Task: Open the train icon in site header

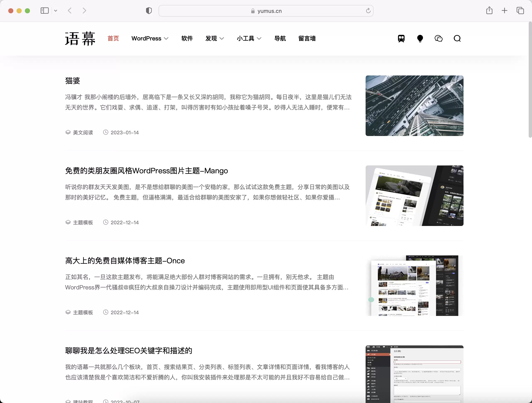Action: [401, 38]
